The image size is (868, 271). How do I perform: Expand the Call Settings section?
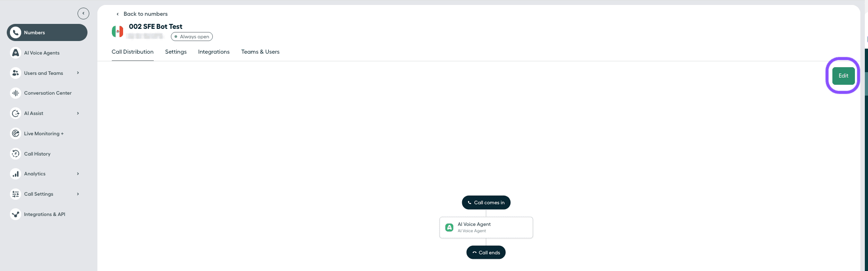point(78,194)
